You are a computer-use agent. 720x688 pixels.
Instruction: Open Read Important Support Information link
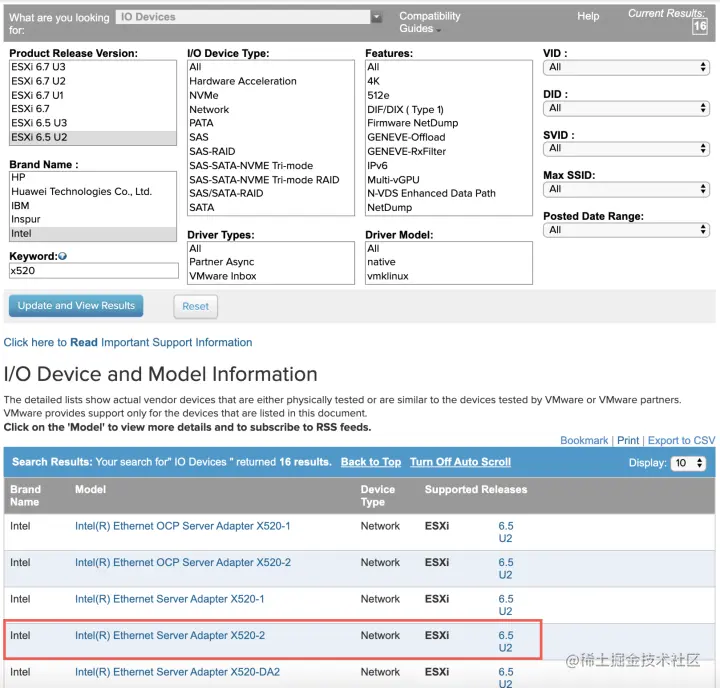[x=128, y=343]
